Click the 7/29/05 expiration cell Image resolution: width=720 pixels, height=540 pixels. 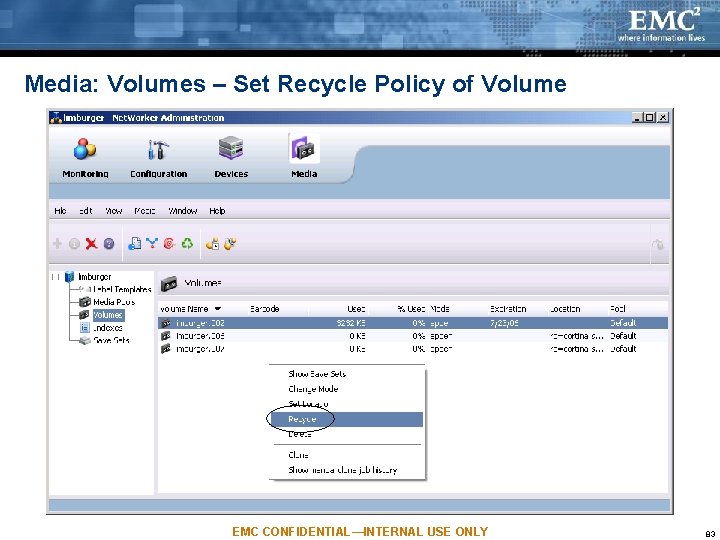(x=504, y=323)
